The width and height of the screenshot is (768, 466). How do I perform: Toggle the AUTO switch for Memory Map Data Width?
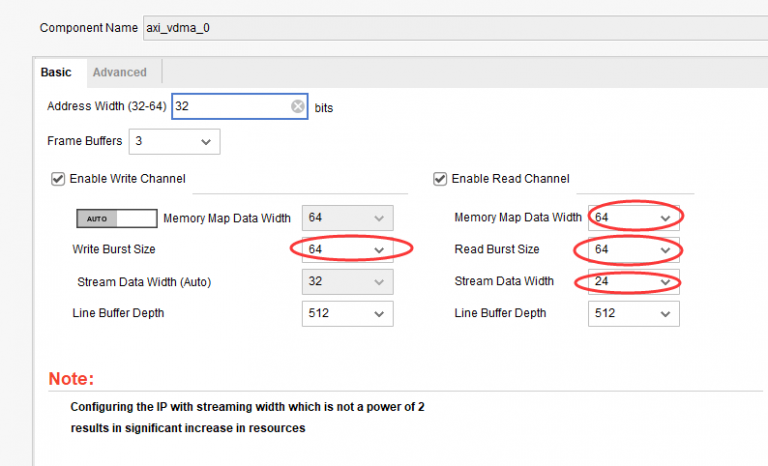click(x=117, y=218)
